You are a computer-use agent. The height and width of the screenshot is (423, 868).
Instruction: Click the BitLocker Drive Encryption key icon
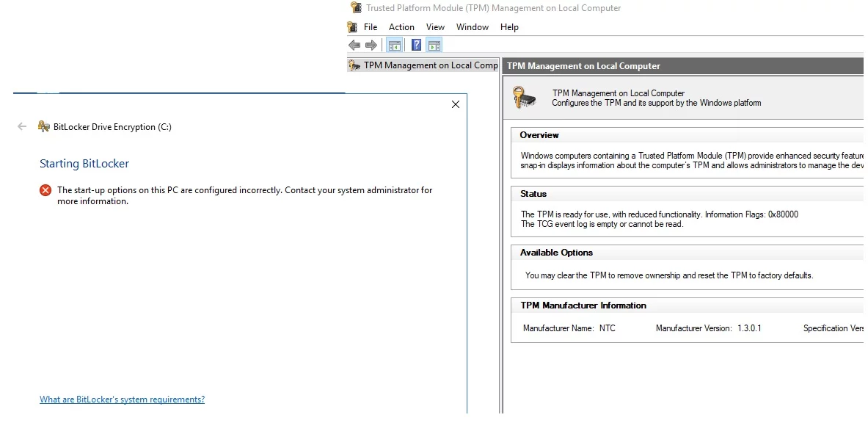pyautogui.click(x=43, y=127)
